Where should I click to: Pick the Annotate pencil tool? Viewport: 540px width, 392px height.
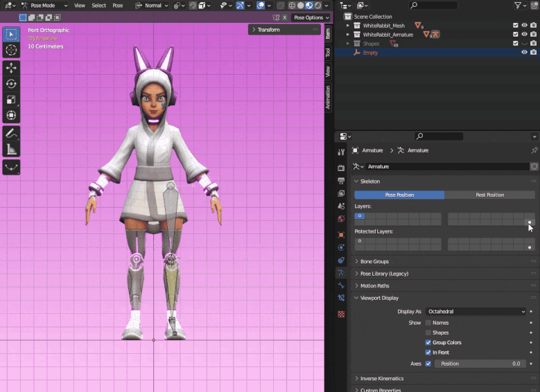pyautogui.click(x=11, y=132)
